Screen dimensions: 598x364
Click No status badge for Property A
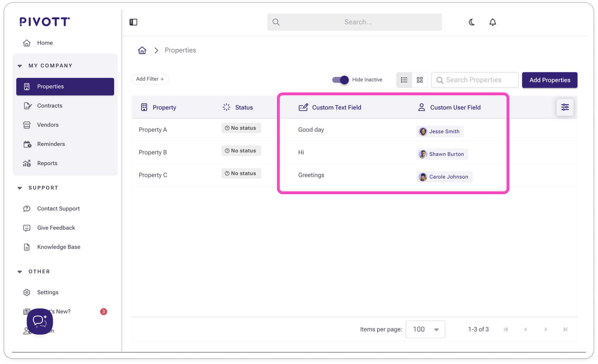(x=241, y=128)
